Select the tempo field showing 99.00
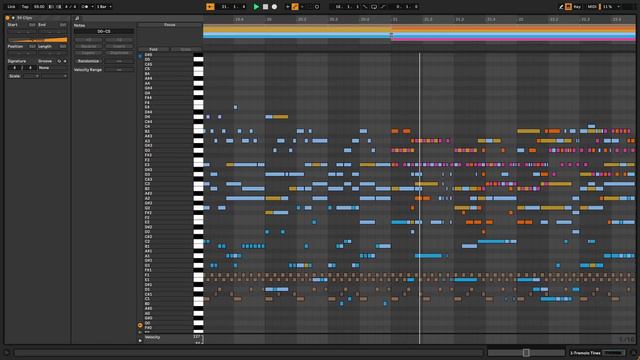Screen dimensions: 640x360 39,7
